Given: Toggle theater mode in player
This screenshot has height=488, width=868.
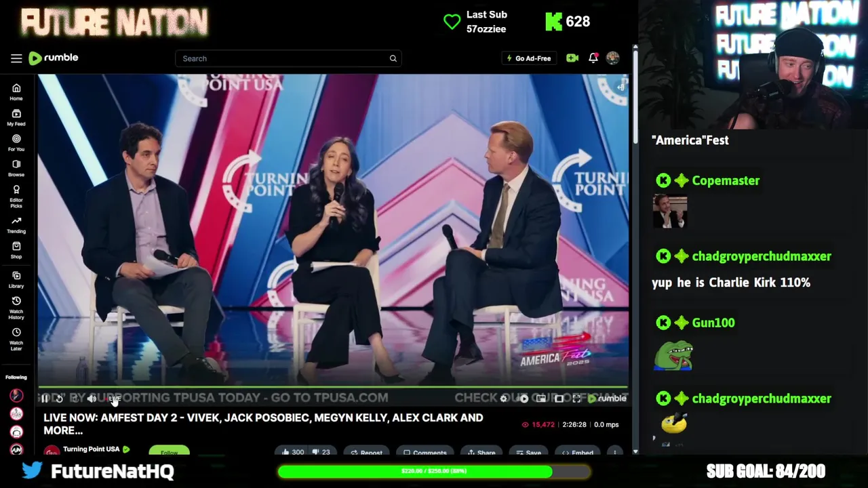Looking at the screenshot, I should coord(559,399).
